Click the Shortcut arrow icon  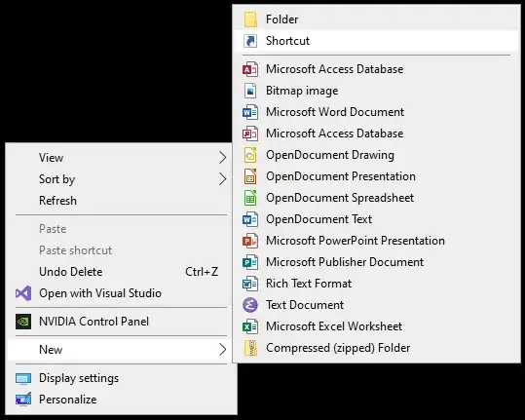(250, 41)
